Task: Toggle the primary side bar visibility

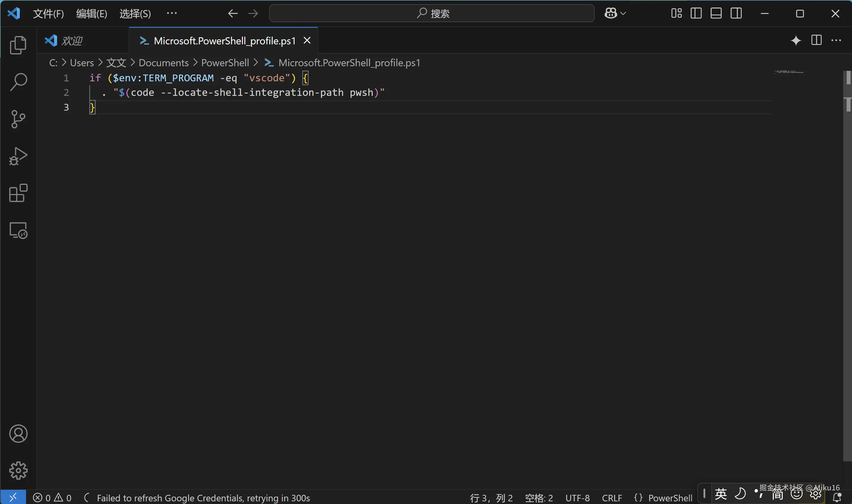Action: (696, 14)
